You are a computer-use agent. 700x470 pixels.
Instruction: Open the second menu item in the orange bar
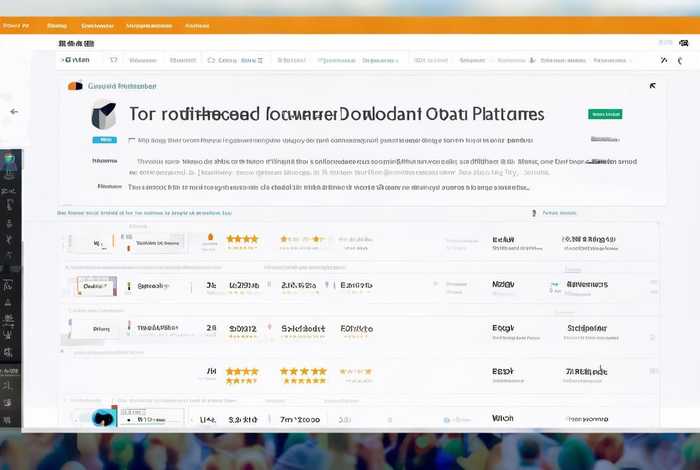click(x=57, y=26)
